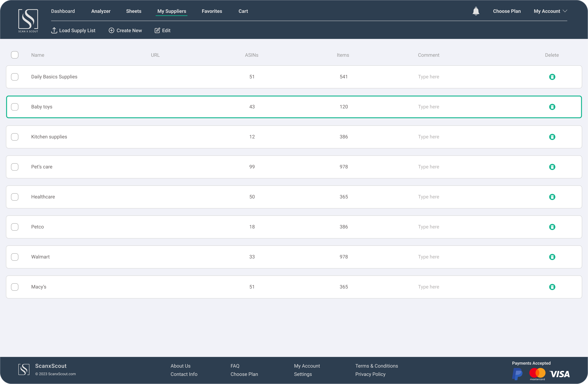Toggle the select-all header checkbox
The image size is (588, 384).
pos(15,55)
